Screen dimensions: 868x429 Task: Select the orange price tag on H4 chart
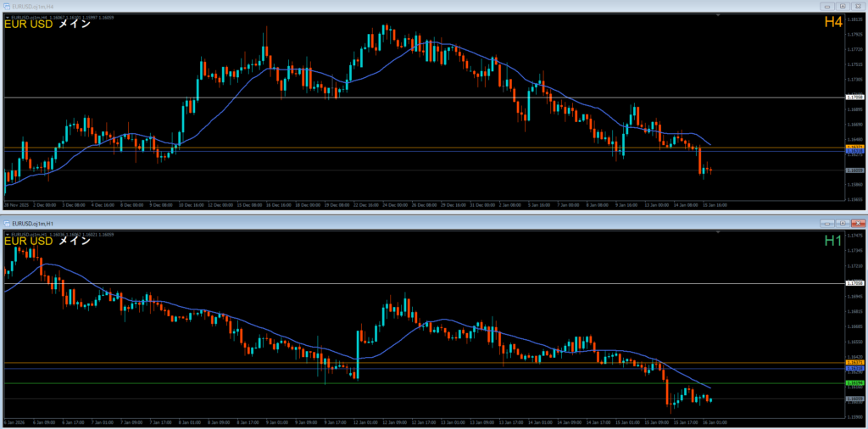coord(854,147)
